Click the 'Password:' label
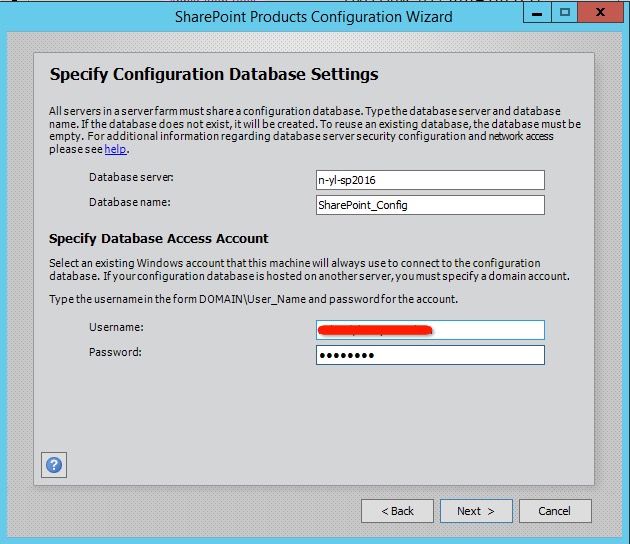Viewport: 630px width, 544px height. [x=115, y=352]
